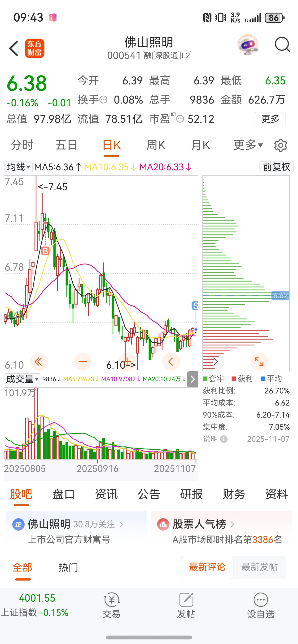Viewport: 298px width, 644px height.
Task: Expand indicator list with gray arrow
Action: (192, 379)
